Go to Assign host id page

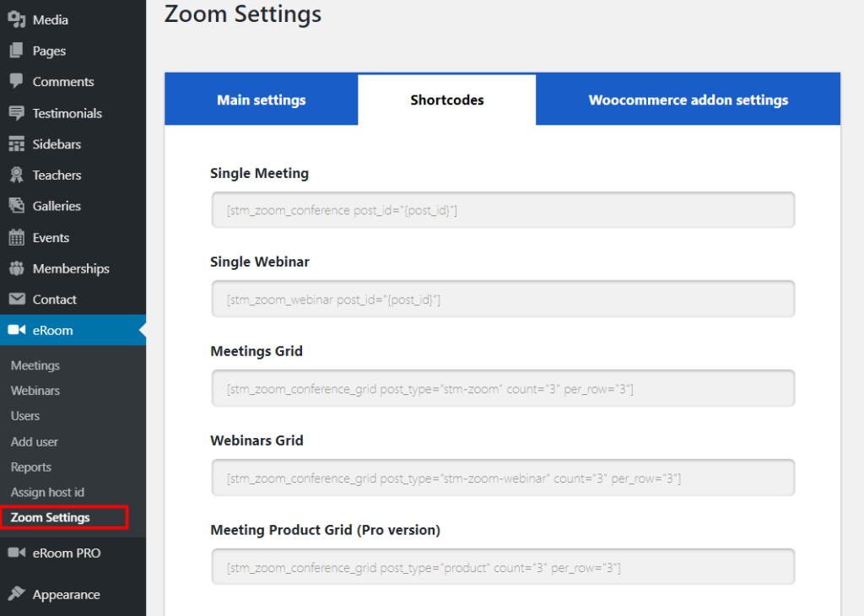(x=47, y=492)
